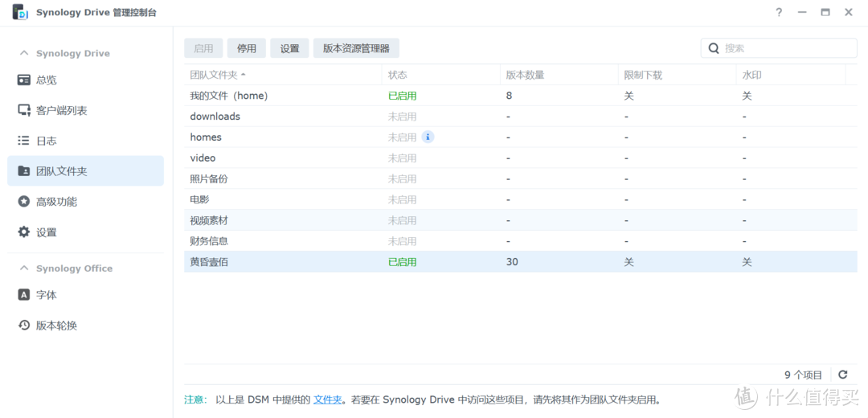
Task: Select the 财务信息 folder row
Action: coord(520,241)
